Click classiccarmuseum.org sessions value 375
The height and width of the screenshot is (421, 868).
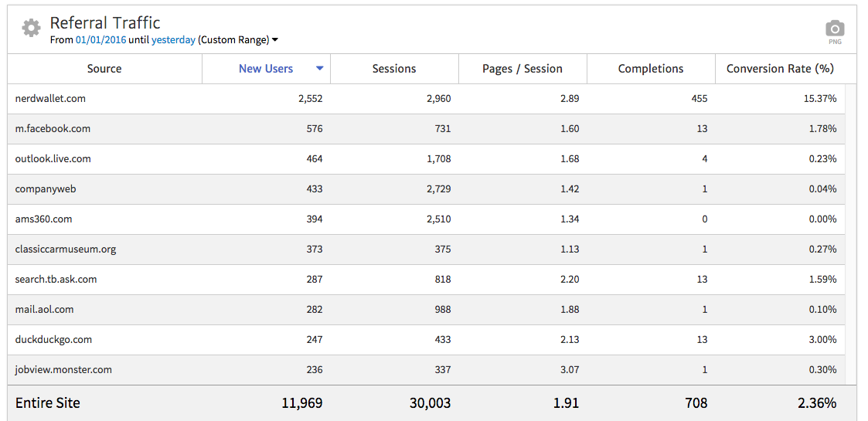443,249
